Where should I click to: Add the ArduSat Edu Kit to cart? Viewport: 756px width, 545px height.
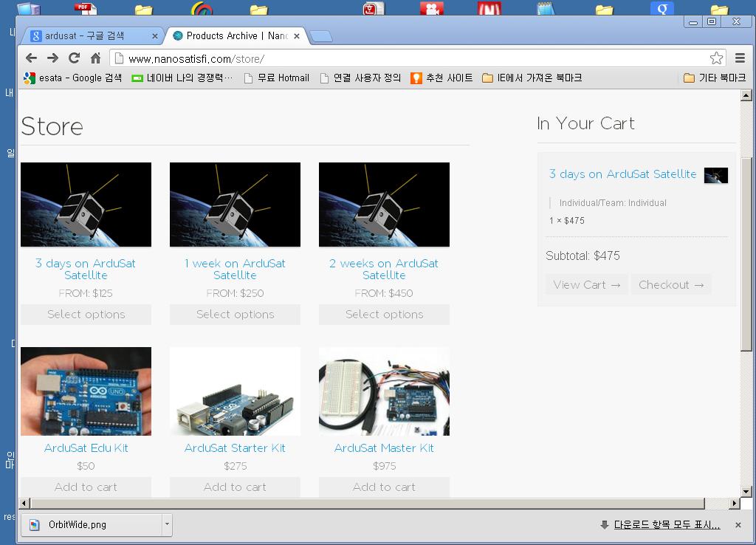(86, 487)
